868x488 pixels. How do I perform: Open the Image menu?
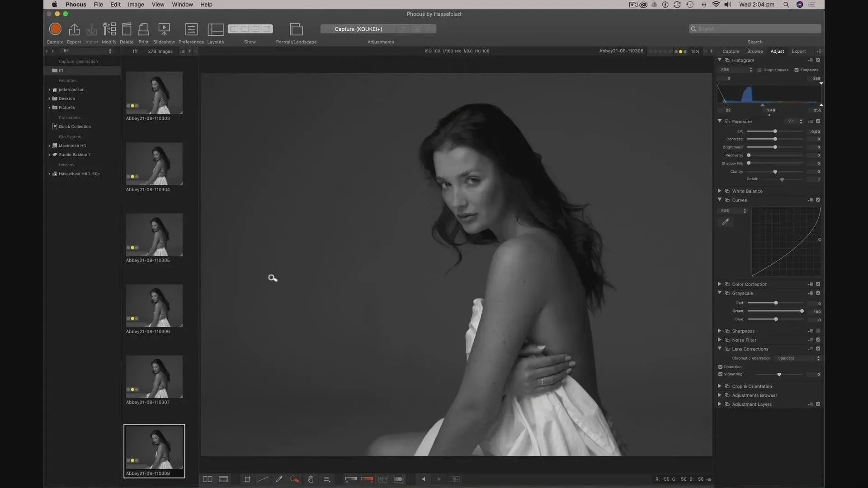(136, 5)
